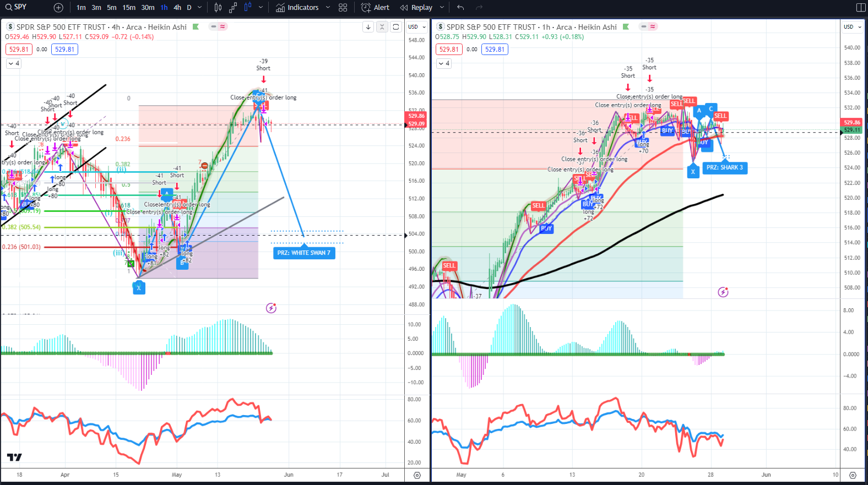Viewport: 868px width, 485px height.
Task: Collapse the 4h chart pane
Action: pyautogui.click(x=382, y=26)
